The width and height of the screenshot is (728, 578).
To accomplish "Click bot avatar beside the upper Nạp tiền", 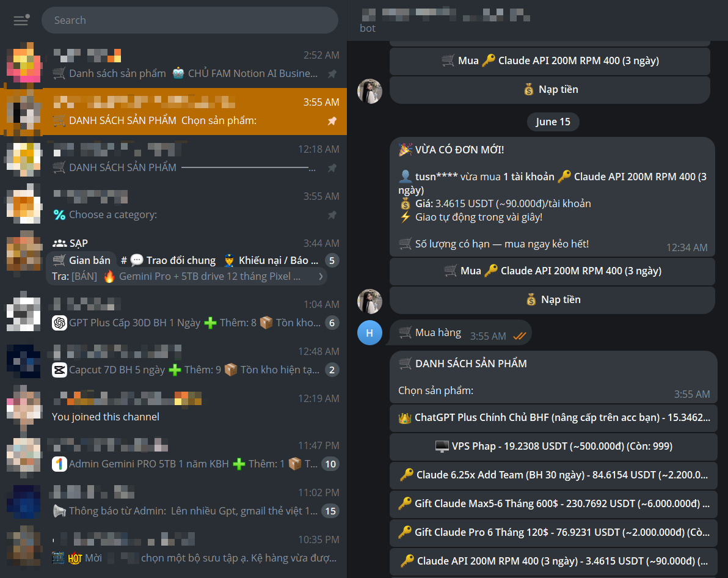I will (369, 91).
